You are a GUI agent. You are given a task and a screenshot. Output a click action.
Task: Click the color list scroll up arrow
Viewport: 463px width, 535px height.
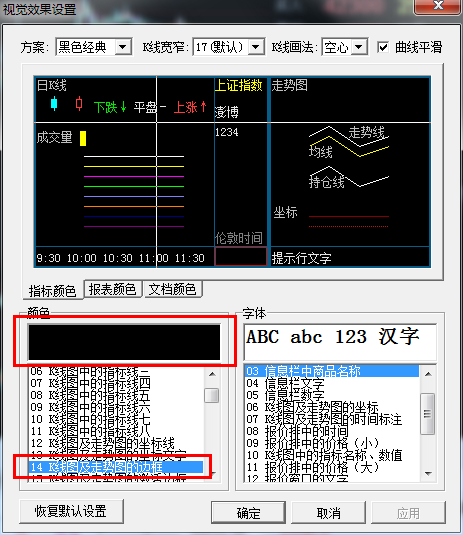pos(212,374)
